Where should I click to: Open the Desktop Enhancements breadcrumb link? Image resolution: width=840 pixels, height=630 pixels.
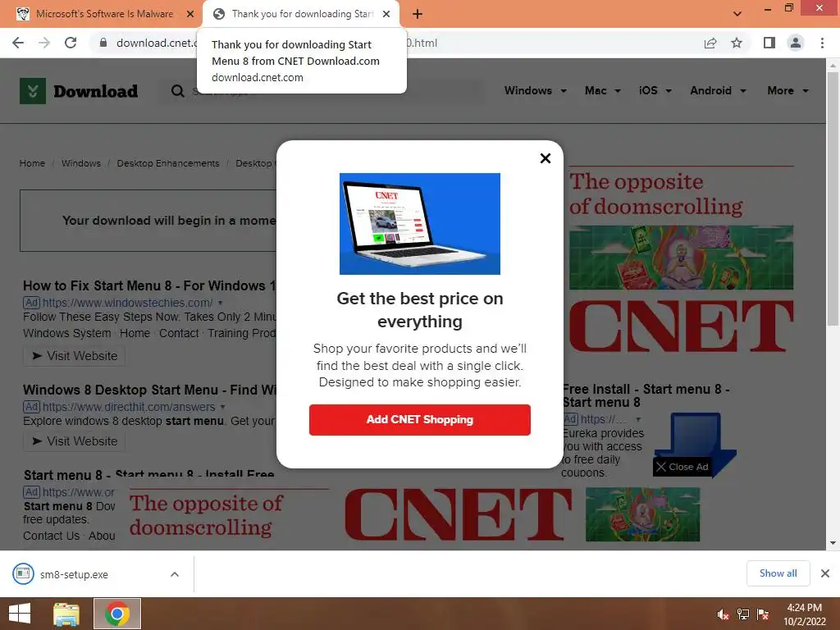coord(167,163)
